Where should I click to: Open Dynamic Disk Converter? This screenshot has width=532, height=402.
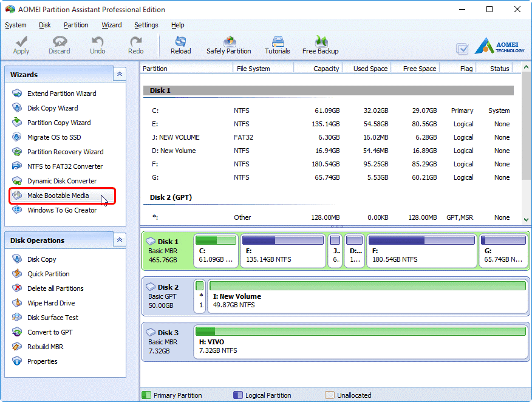62,181
